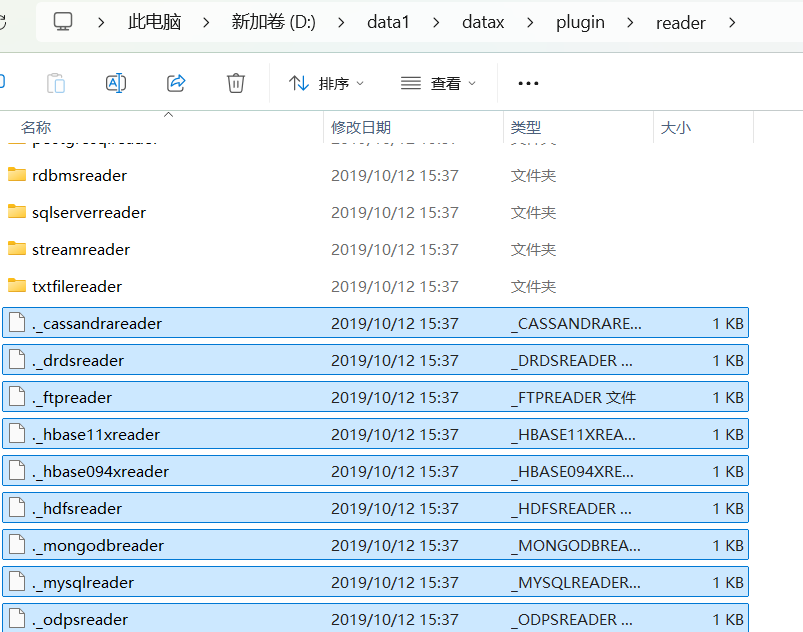This screenshot has height=632, width=803.
Task: Select the rdbmsreader folder name
Action: tap(79, 176)
